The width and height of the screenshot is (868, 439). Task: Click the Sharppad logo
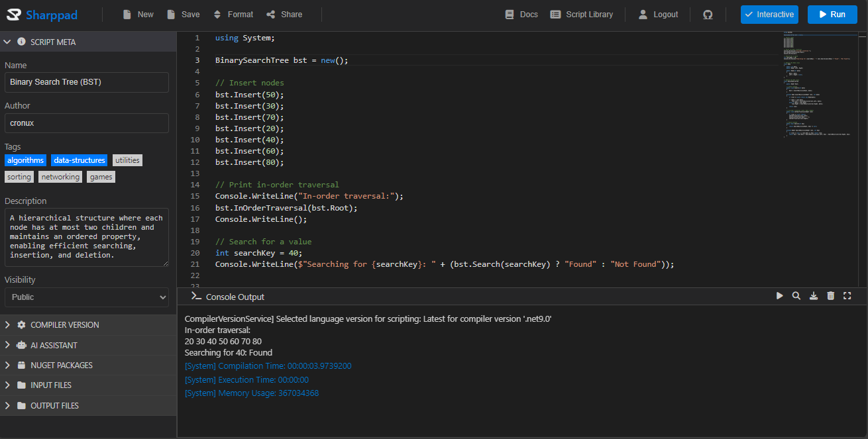click(x=42, y=14)
